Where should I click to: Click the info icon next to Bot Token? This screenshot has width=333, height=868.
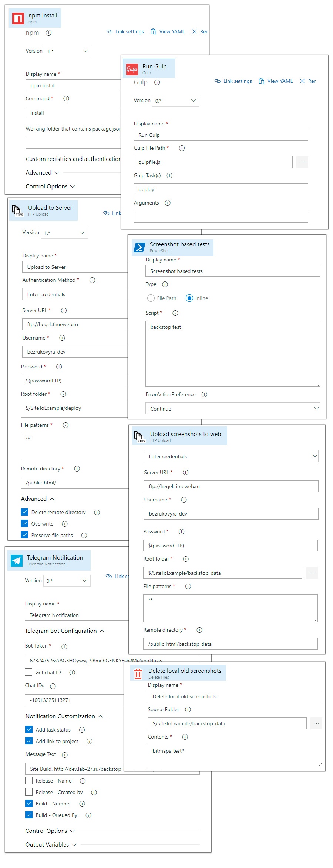64,646
